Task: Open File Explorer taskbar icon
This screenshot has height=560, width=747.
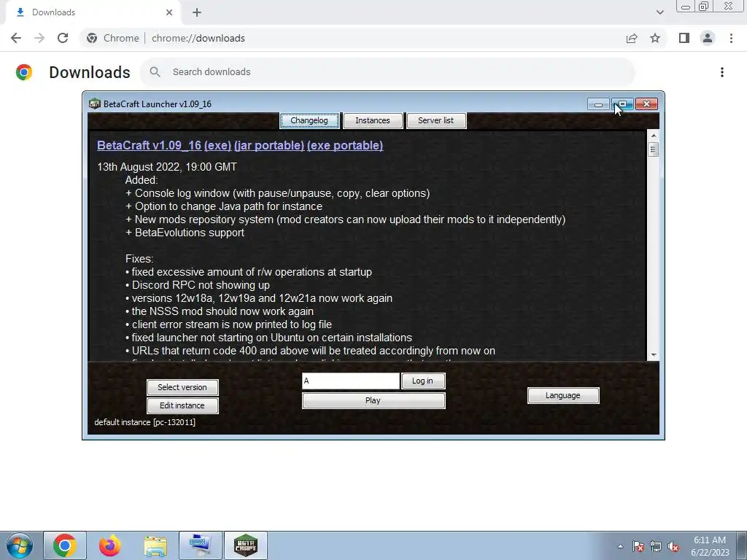Action: tap(155, 545)
